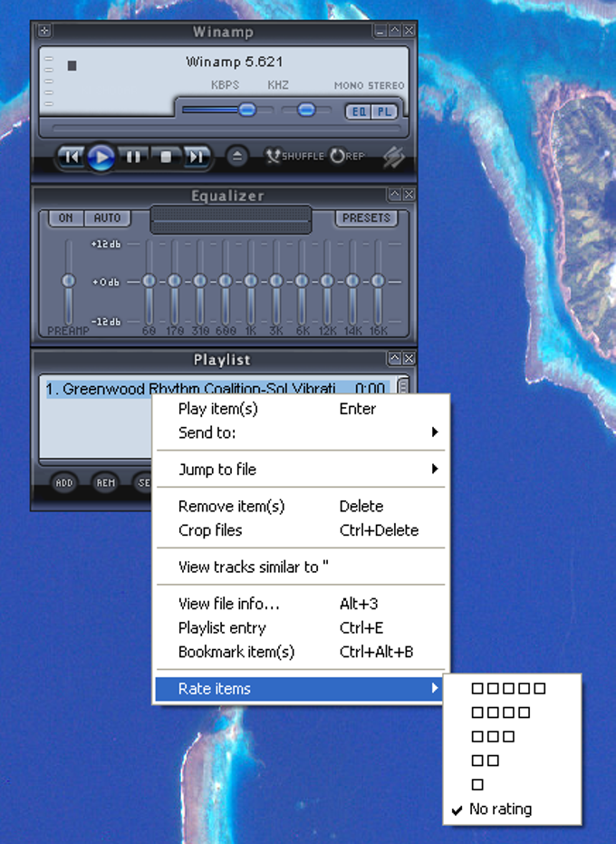
Task: Rate track with one square
Action: click(x=512, y=785)
